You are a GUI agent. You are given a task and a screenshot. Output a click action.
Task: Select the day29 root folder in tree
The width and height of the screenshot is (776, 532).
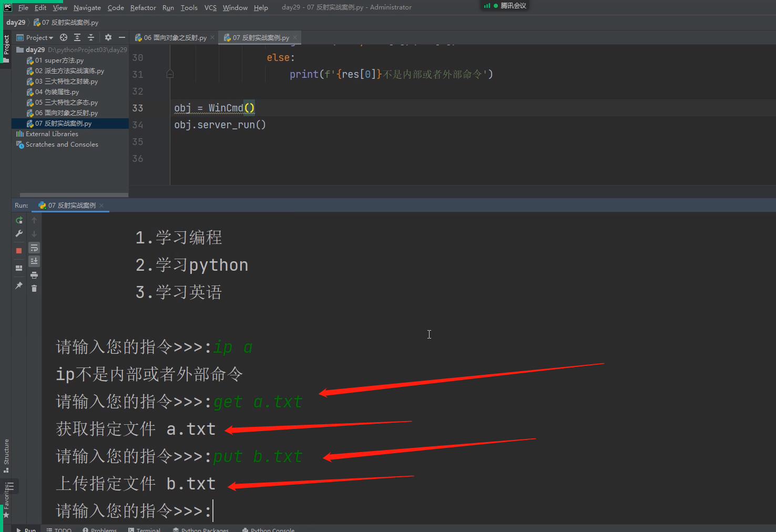(35, 50)
